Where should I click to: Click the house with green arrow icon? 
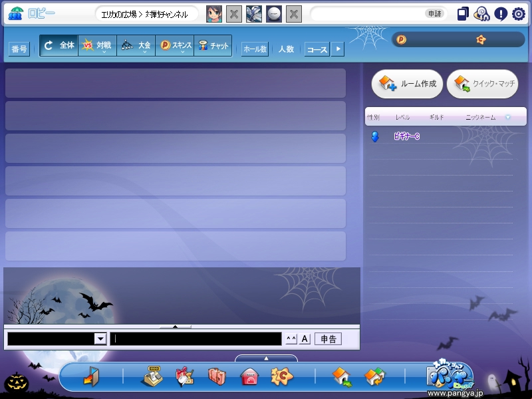(x=342, y=377)
